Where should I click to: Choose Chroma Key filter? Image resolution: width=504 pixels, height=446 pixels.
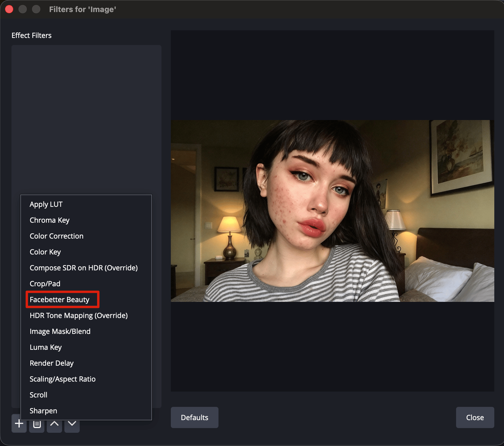[x=86, y=220]
